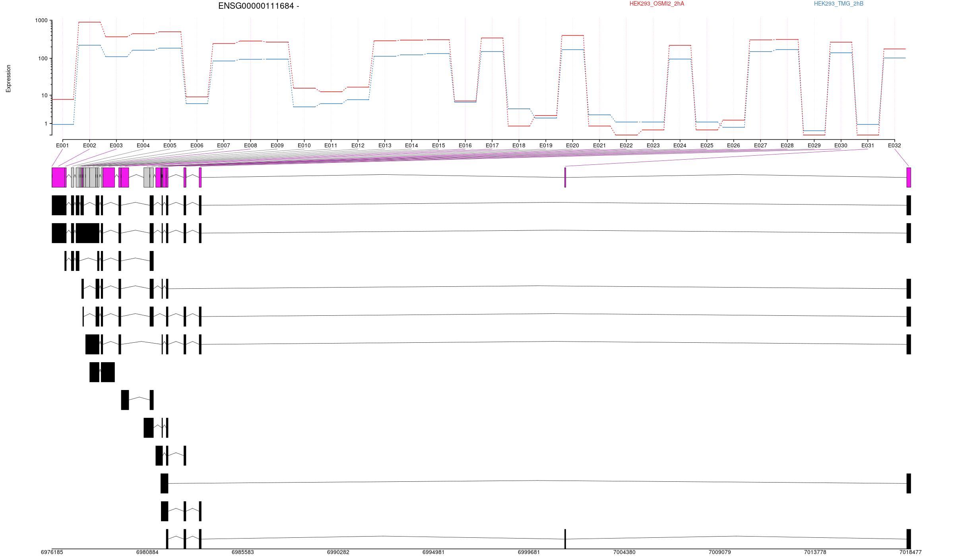The height and width of the screenshot is (560, 954).
Task: Click the large leftmost magenta exon block
Action: point(59,178)
